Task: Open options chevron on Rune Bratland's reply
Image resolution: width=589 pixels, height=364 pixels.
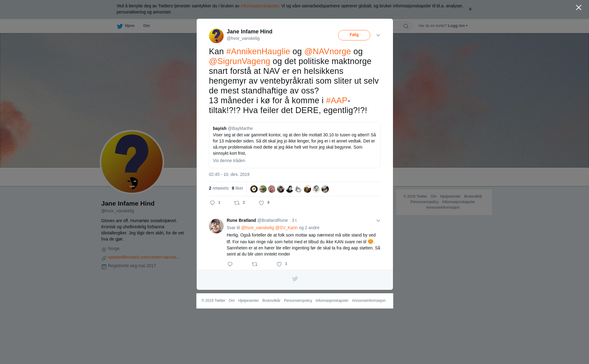Action: [x=378, y=221]
